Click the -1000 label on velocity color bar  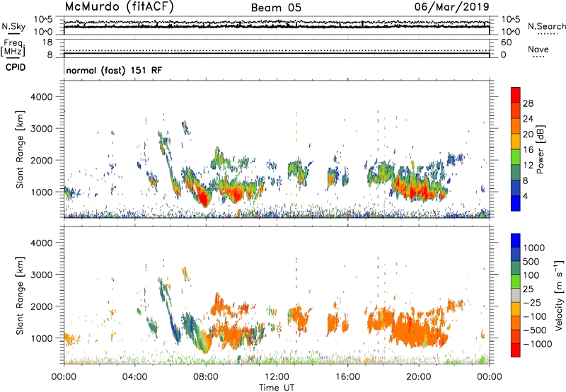pos(538,344)
